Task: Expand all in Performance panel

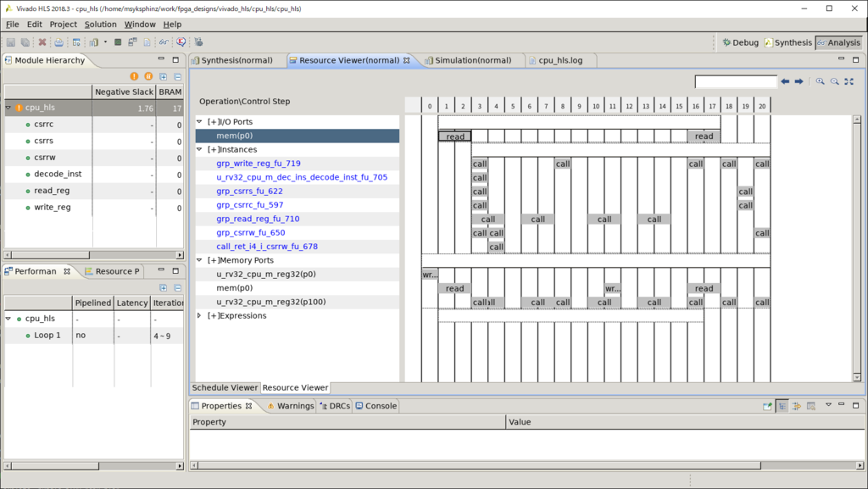Action: 164,287
